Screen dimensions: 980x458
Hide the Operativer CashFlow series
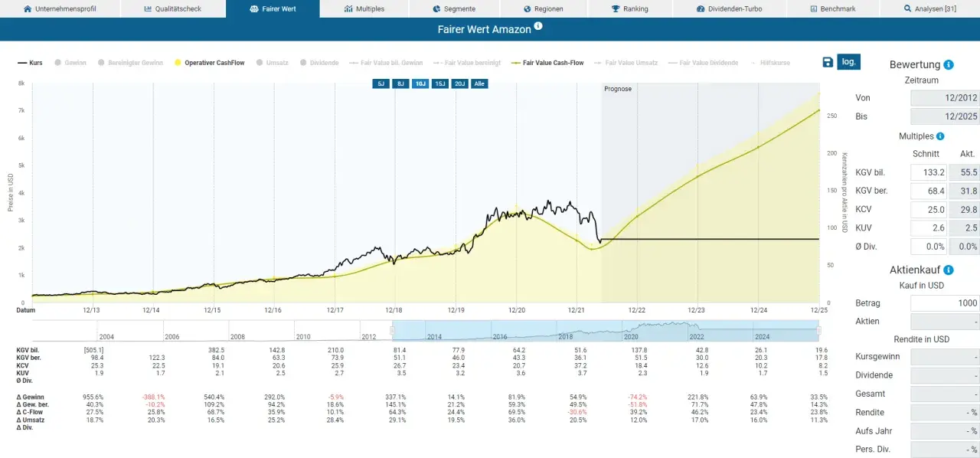click(x=210, y=63)
